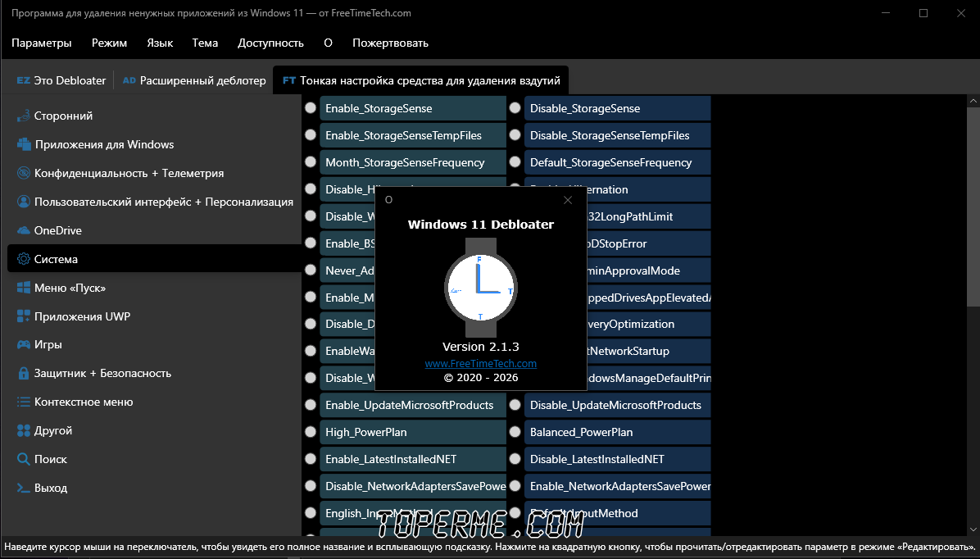Click the Поиск magnifier icon

(x=23, y=459)
